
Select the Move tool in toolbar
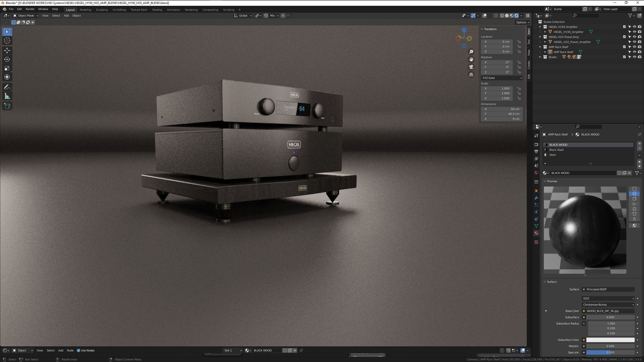pos(7,51)
